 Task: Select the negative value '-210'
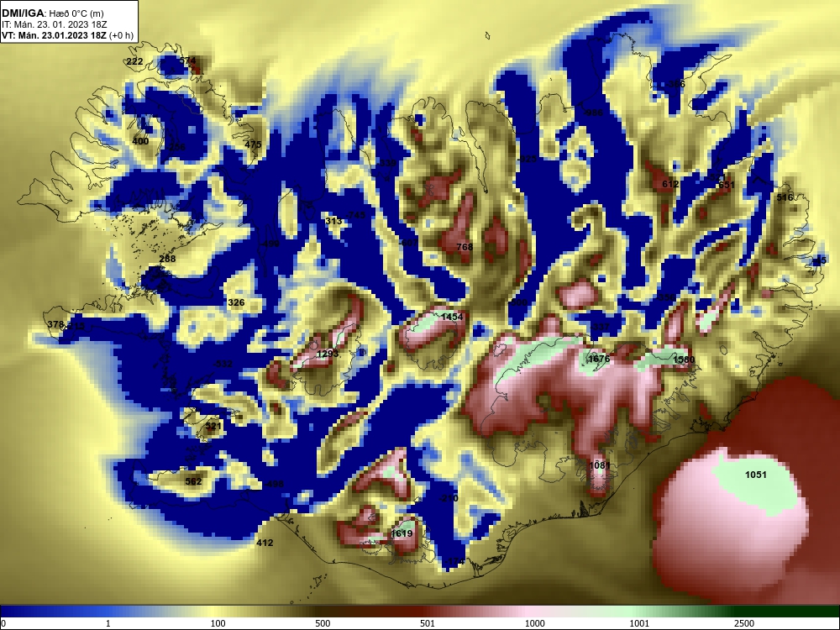(x=449, y=498)
